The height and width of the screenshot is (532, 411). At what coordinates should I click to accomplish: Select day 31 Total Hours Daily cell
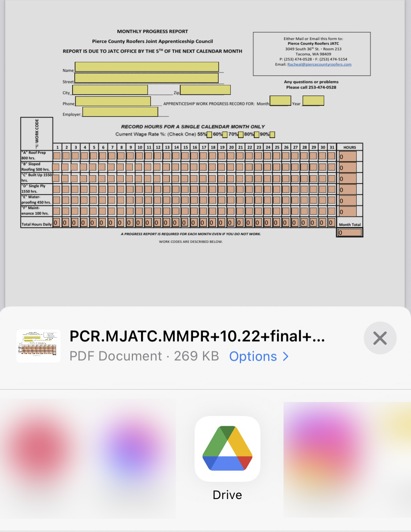tap(331, 222)
